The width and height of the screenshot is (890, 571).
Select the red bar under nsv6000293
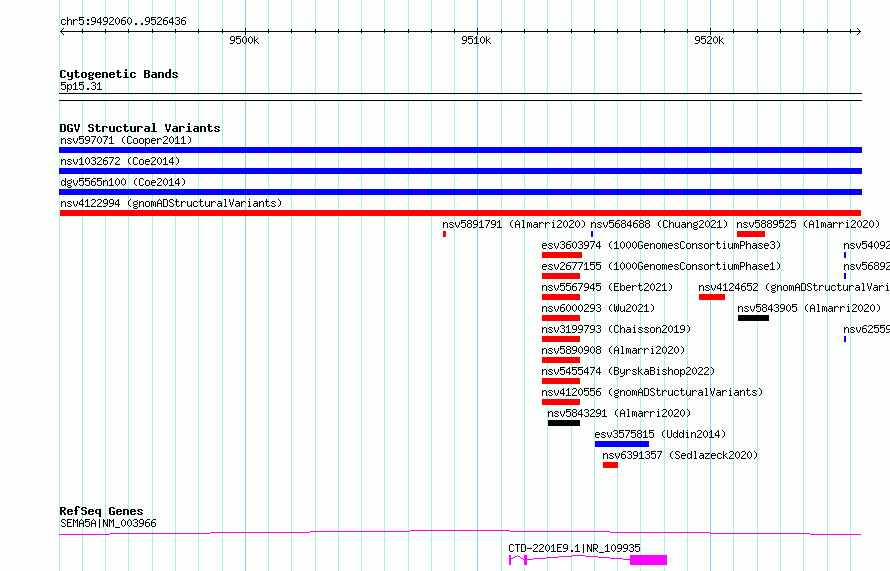click(x=561, y=318)
